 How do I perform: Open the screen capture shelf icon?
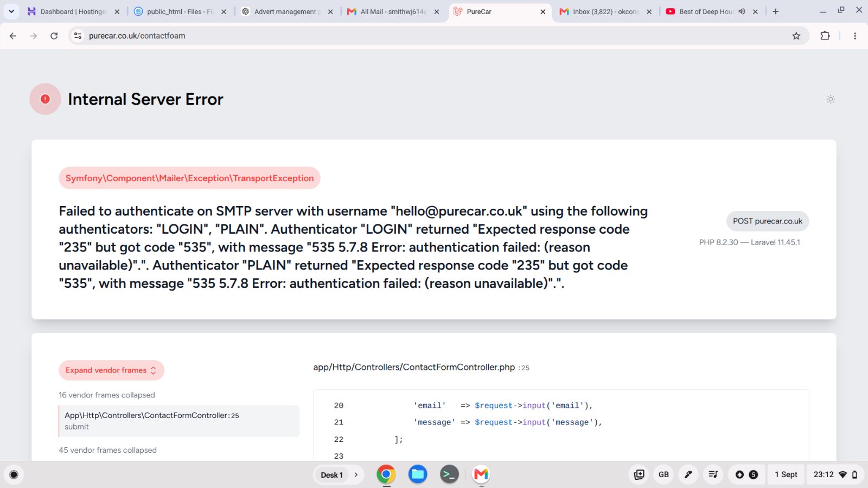639,474
